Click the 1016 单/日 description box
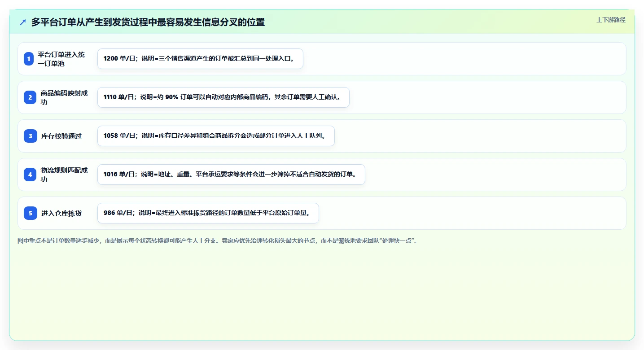This screenshot has height=350, width=644. pos(231,175)
